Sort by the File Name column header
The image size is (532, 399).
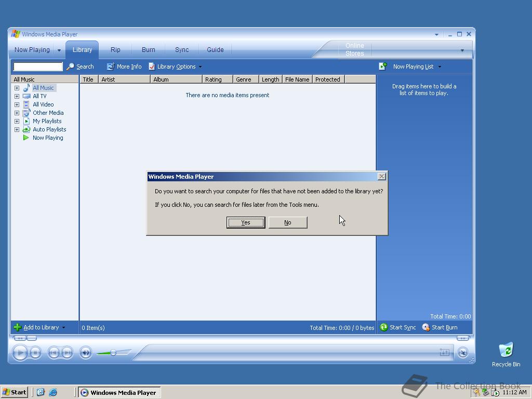click(297, 79)
